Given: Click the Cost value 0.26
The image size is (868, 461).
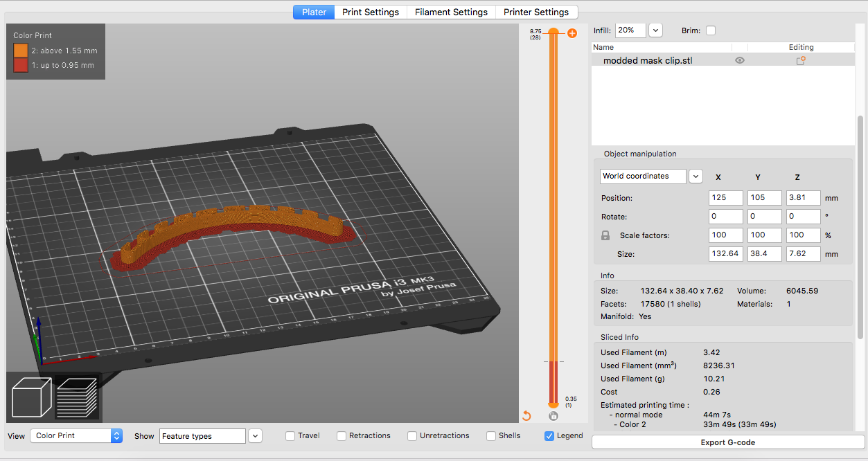Looking at the screenshot, I should (711, 392).
